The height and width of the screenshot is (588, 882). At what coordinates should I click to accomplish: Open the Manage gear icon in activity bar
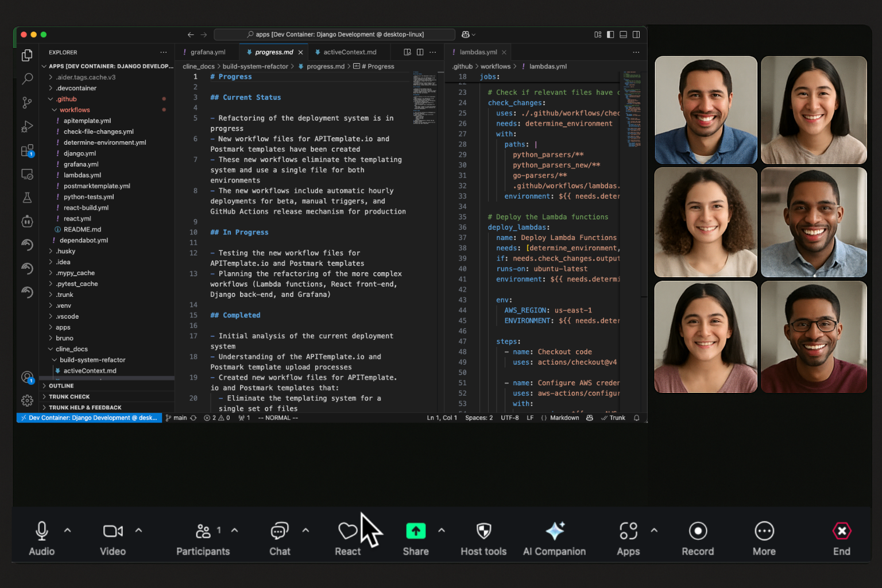point(27,401)
